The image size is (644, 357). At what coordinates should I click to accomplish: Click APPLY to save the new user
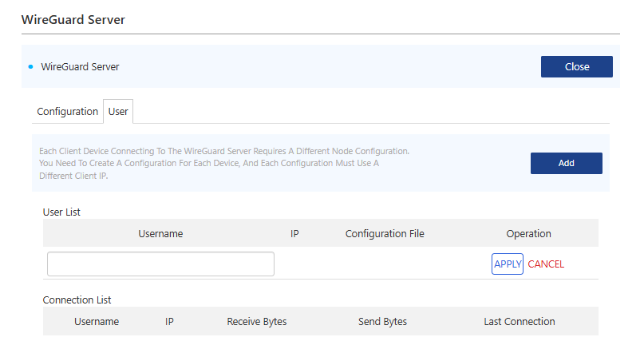(x=507, y=264)
